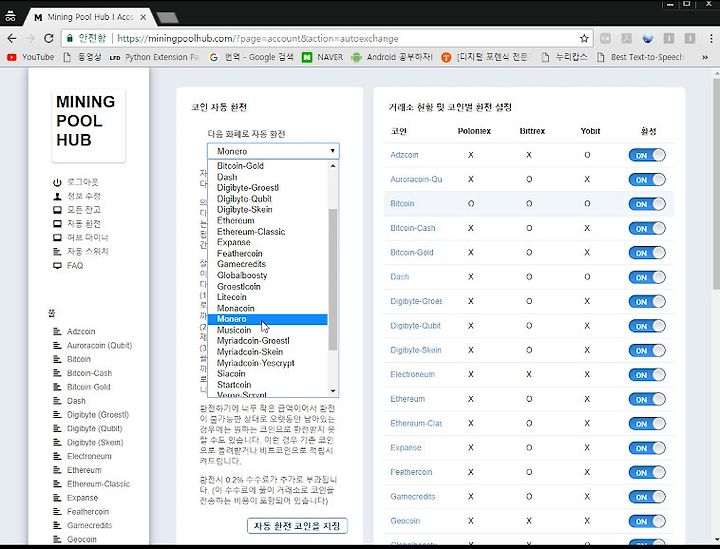This screenshot has width=720, height=549.
Task: Open the Bitcoin-Cash link in exchange table
Action: [x=412, y=228]
